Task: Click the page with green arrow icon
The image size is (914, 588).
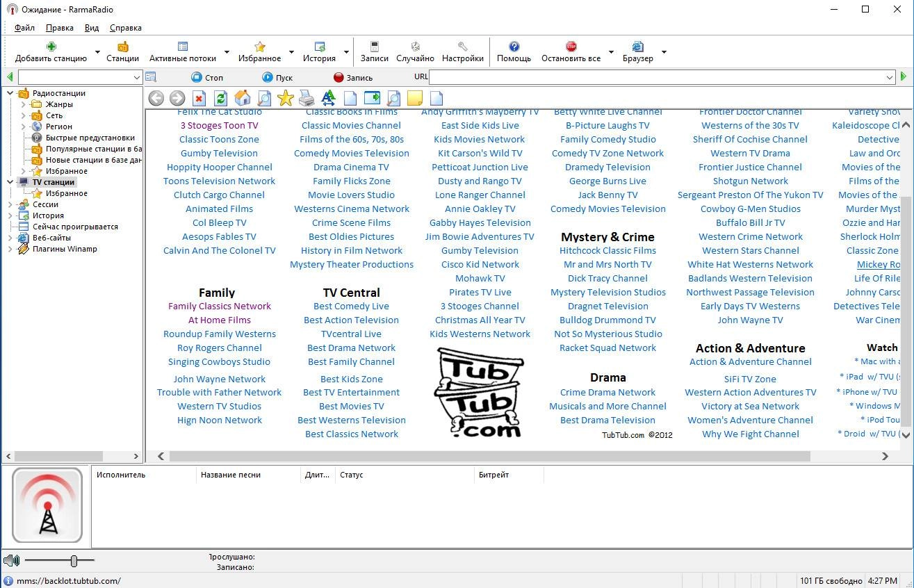Action: [372, 98]
